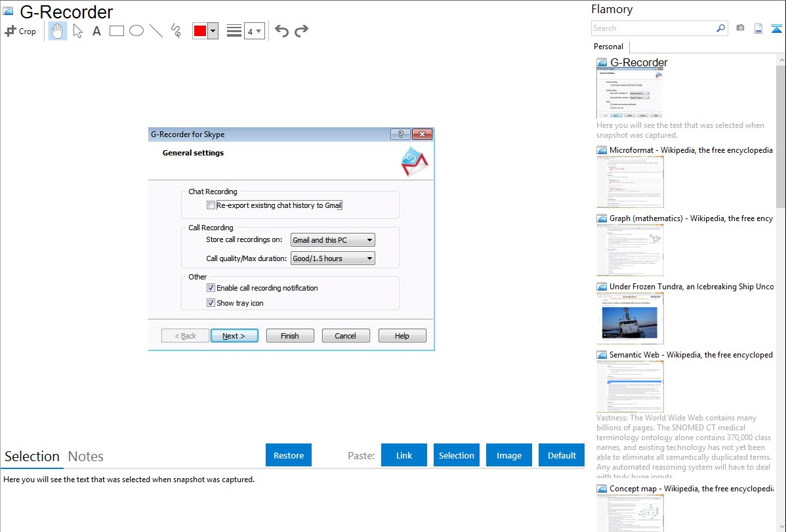Viewport: 786px width, 532px height.
Task: Open the Semantic Web snapshot thumbnail
Action: 630,386
